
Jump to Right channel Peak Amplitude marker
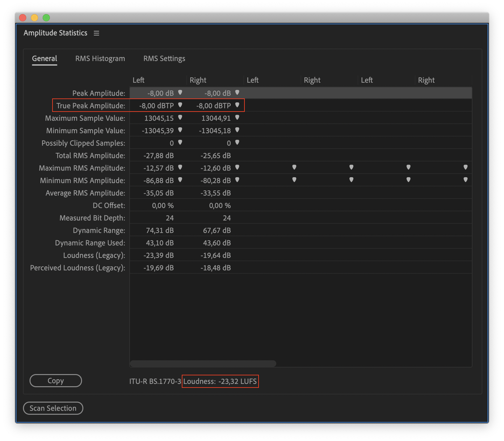[237, 93]
